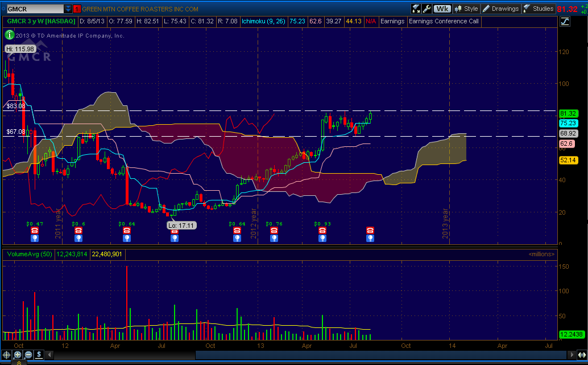The height and width of the screenshot is (365, 588).
Task: Click the lightbulb icon under $0.76
Action: tap(274, 238)
